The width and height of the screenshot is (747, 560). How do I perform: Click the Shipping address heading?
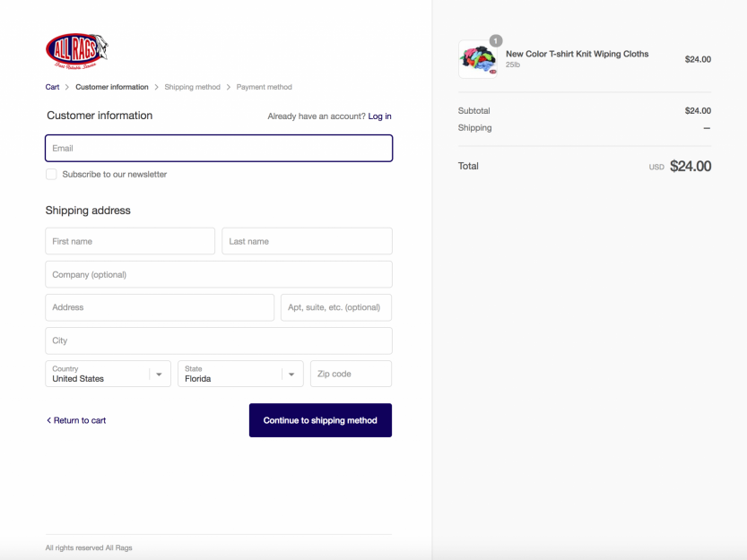coord(88,211)
